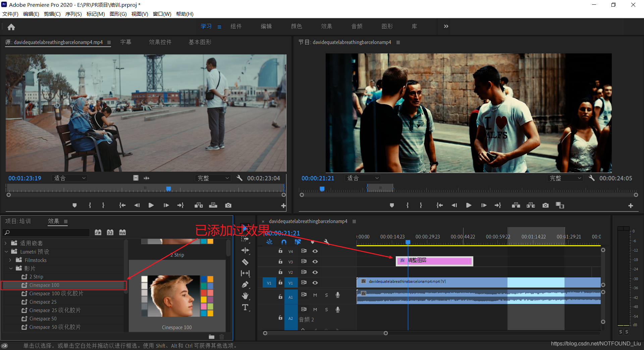The image size is (644, 350).
Task: Click Overwrite button in Source monitor
Action: 213,205
